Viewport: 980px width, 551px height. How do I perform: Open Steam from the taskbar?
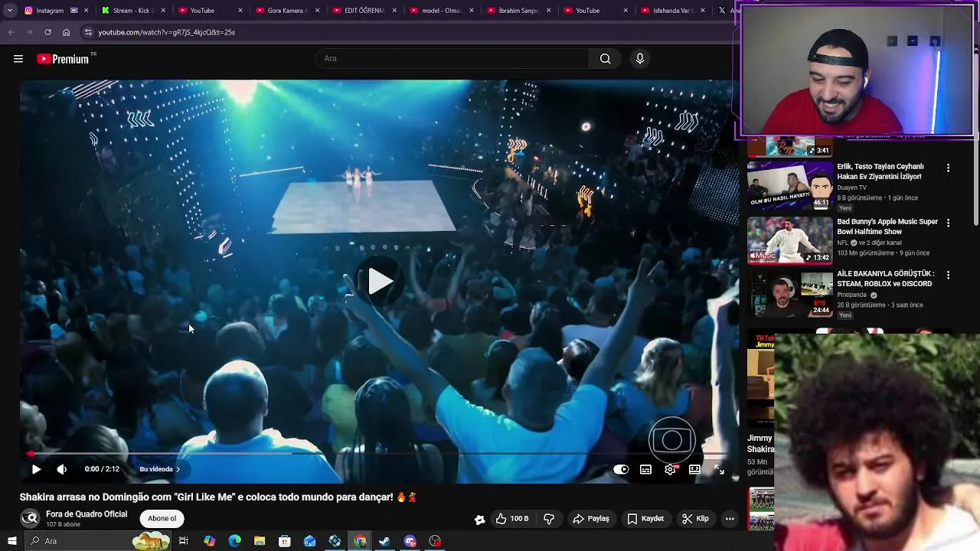[384, 541]
